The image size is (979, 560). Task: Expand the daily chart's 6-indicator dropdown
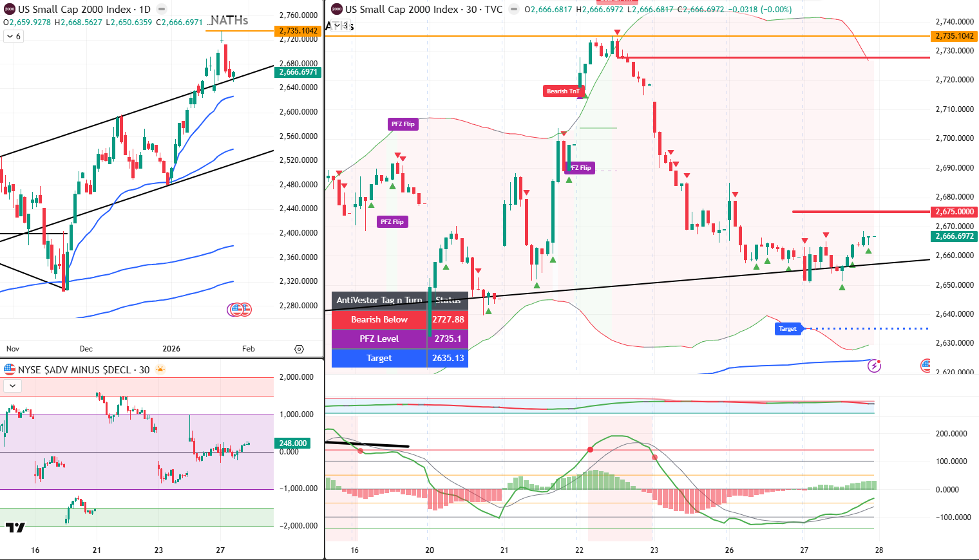coord(12,36)
